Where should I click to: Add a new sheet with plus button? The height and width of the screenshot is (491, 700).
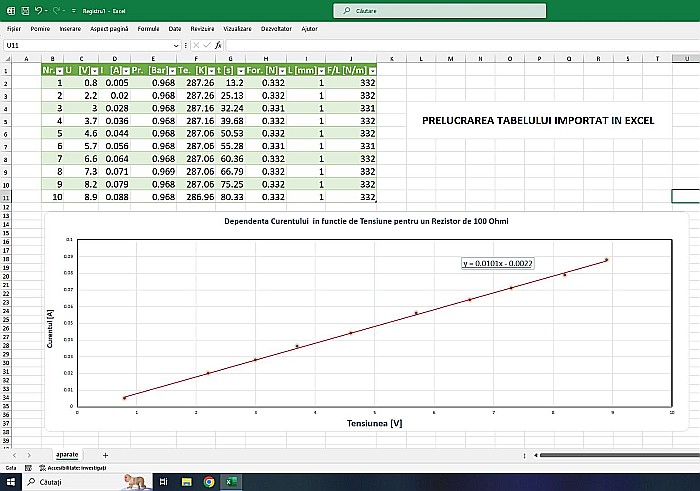tap(105, 455)
